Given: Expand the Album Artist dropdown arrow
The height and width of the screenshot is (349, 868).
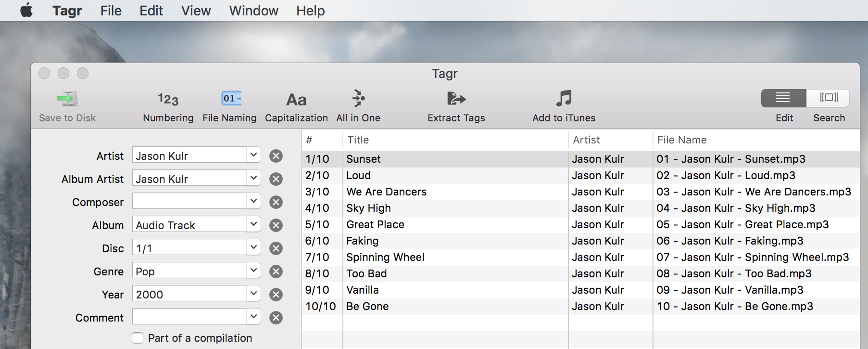Looking at the screenshot, I should click(253, 178).
